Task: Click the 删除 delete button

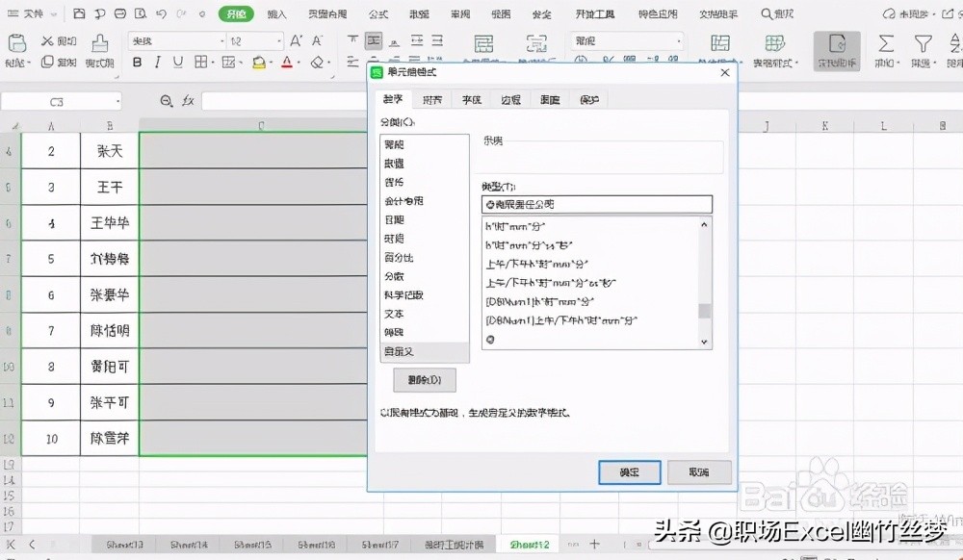Action: coord(424,380)
